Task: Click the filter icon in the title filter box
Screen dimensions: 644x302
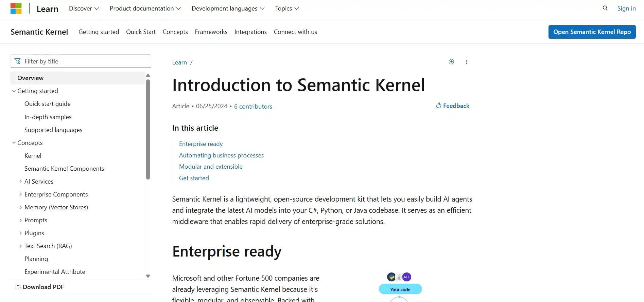Action: 18,61
